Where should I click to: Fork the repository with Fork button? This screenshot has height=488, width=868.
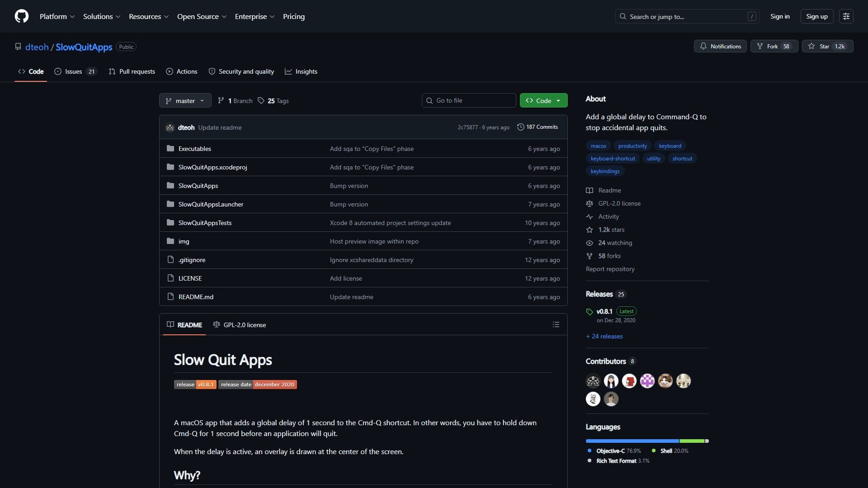tap(774, 46)
